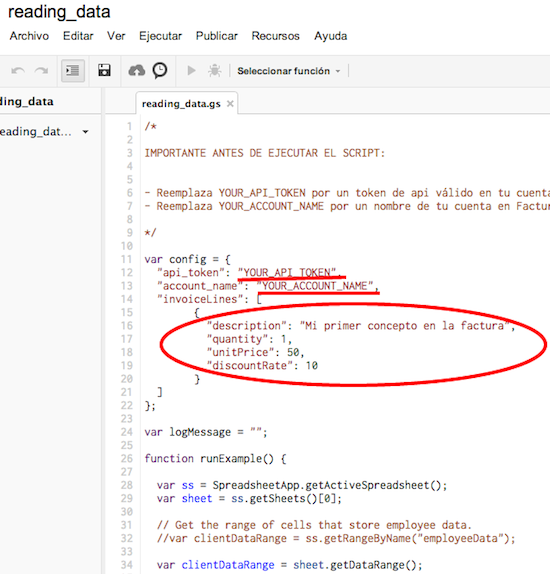
Task: Click the "YOUR_ACCOUNT_NAME" string in code
Action: tap(315, 286)
